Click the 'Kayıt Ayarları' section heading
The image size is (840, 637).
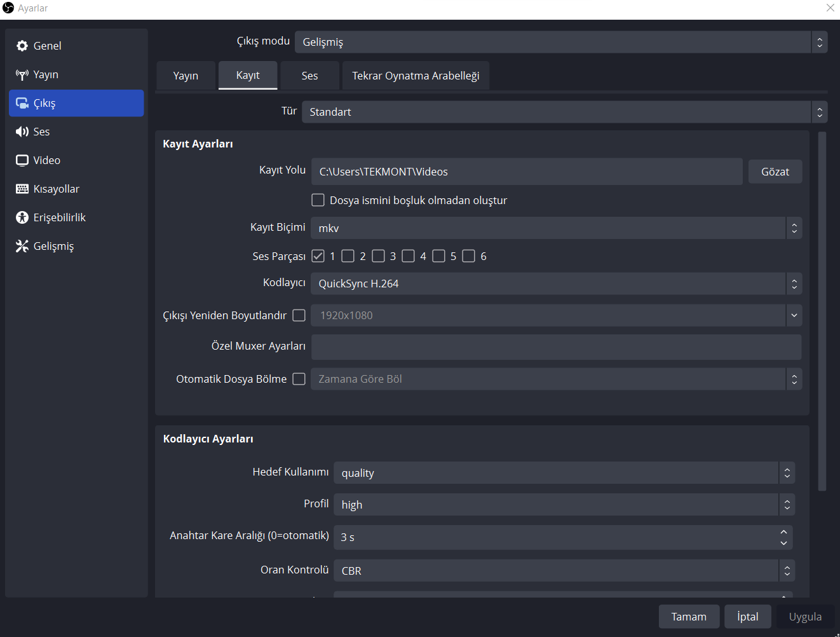(198, 144)
